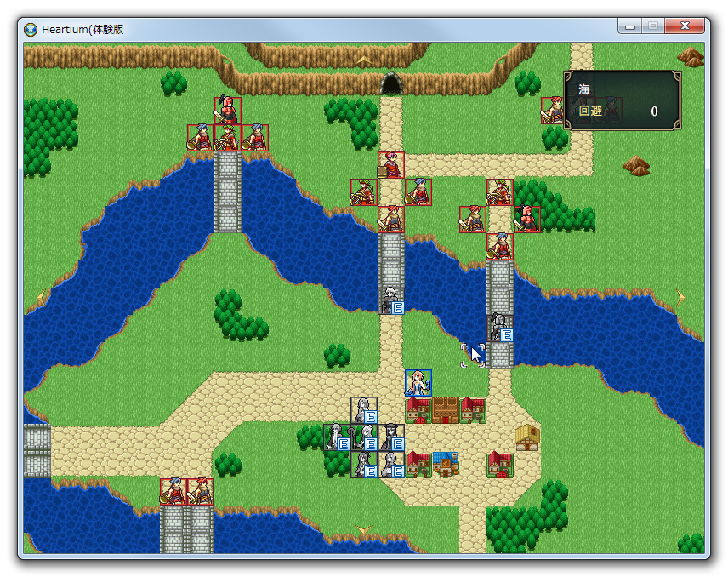The height and width of the screenshot is (577, 728).
Task: Click the red-roof house right of gate building
Action: tap(473, 410)
